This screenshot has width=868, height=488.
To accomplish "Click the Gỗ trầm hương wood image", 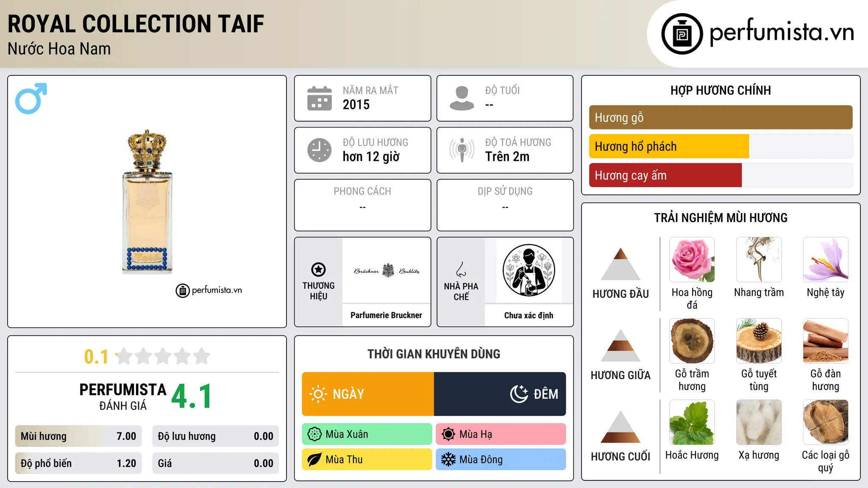I will tap(692, 341).
